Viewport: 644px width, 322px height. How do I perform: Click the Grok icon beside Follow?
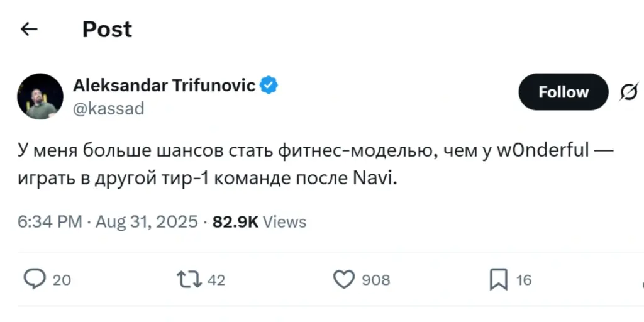(627, 92)
